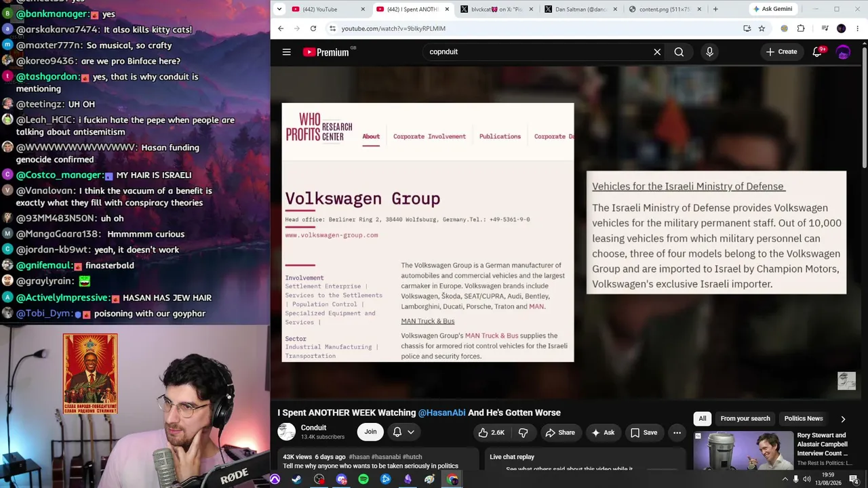Click the Ask Gemini button
Image resolution: width=868 pixels, height=488 pixels.
[x=772, y=9]
